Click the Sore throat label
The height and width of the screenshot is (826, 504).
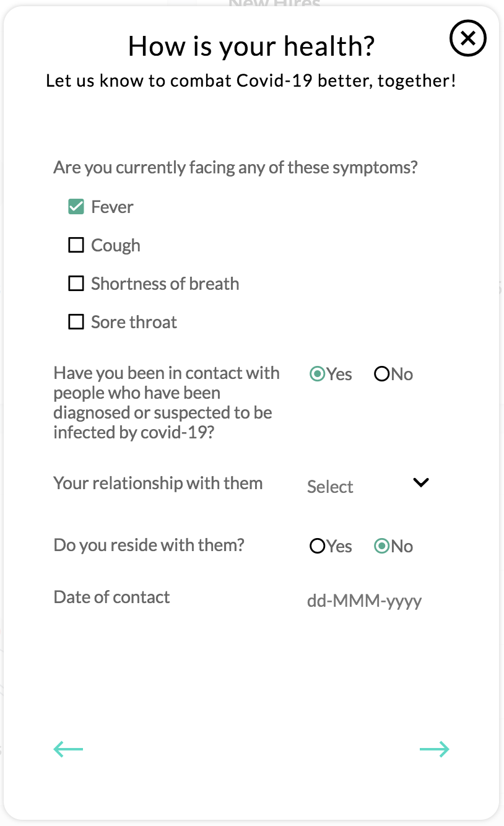[134, 322]
